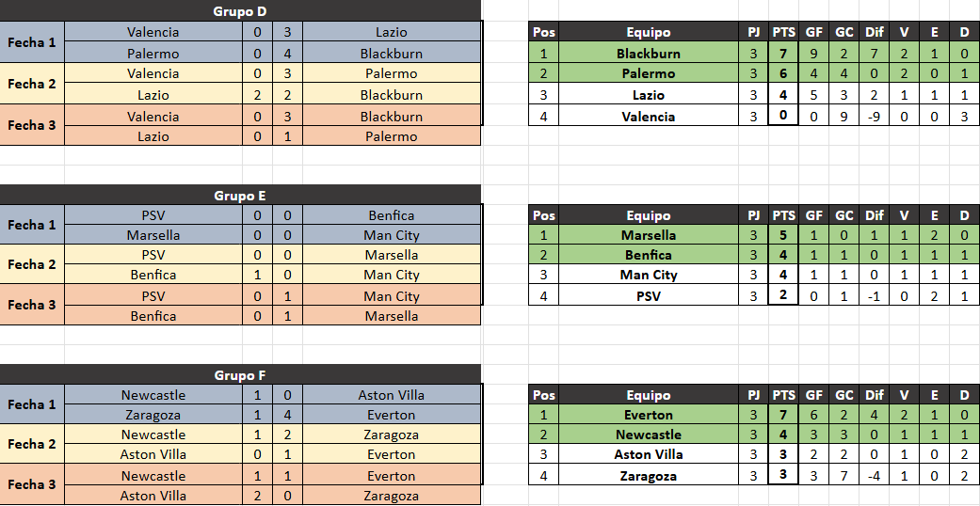Screen dimensions: 980x506
Task: Click Marsella in the Grupo E standings
Action: tap(648, 235)
